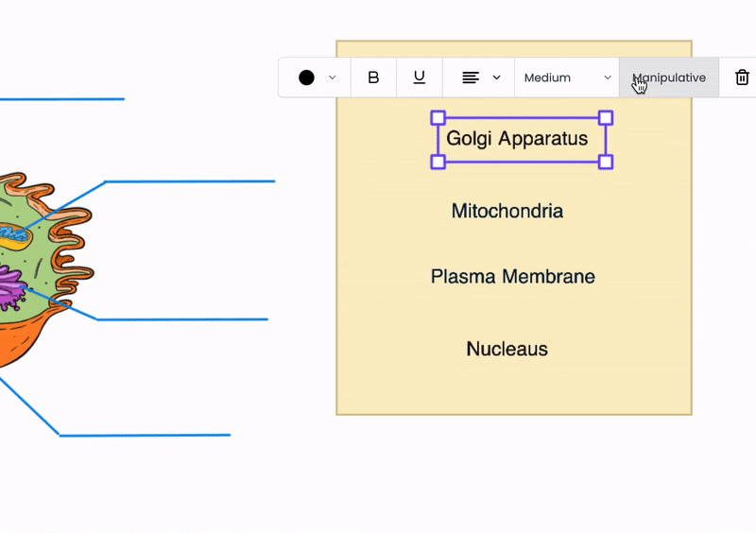The height and width of the screenshot is (533, 756).
Task: Select the Plasma Membrane label
Action: pos(512,277)
